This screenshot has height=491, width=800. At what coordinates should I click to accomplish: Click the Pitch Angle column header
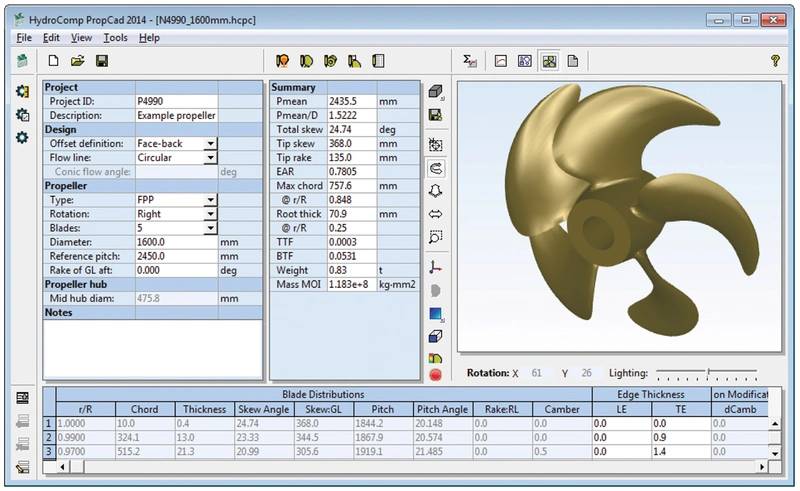pos(442,409)
